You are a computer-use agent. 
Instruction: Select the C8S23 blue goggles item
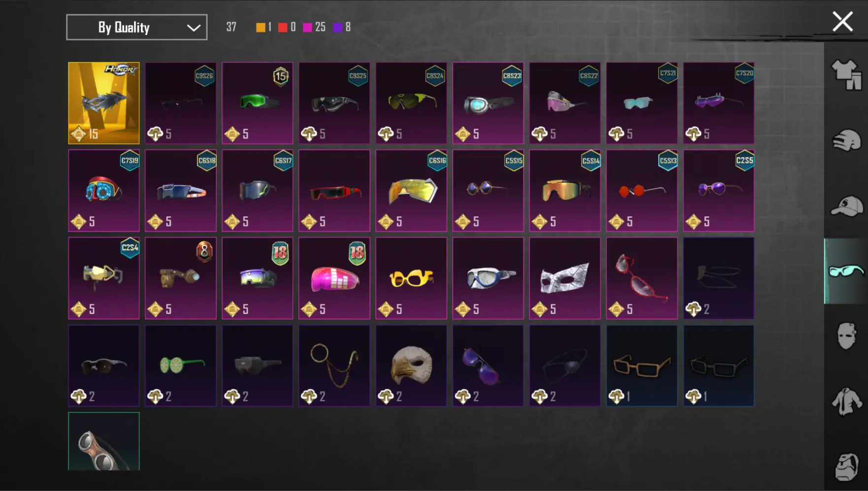click(488, 103)
